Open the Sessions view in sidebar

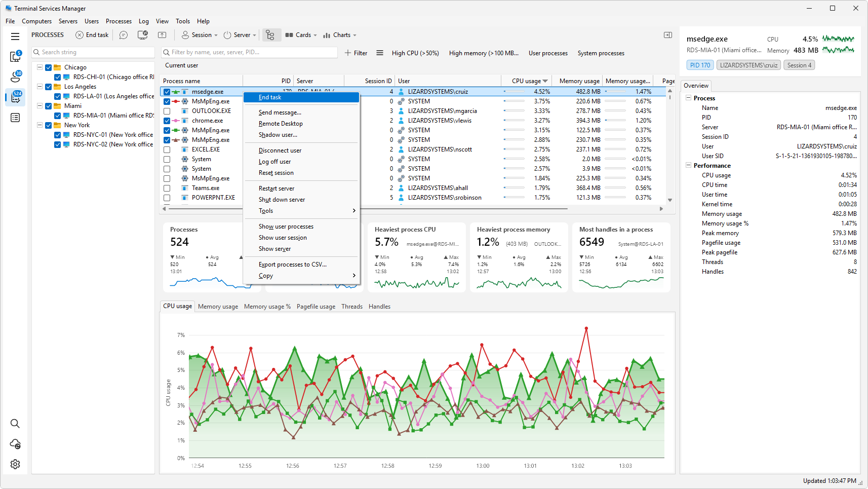[15, 77]
